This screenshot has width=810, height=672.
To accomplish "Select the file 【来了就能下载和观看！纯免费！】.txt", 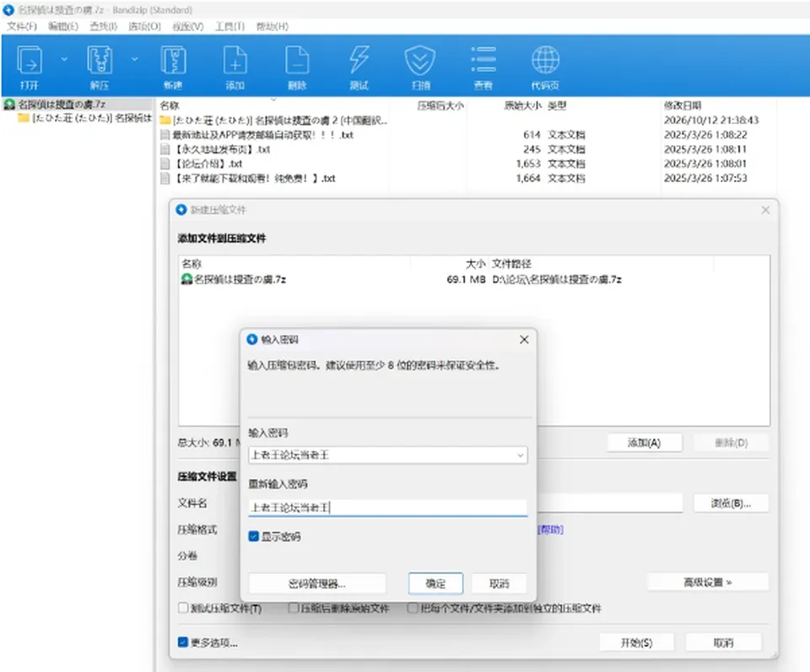I will (254, 178).
